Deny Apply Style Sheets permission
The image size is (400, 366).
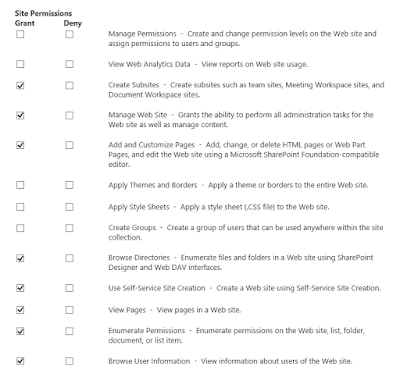coord(69,207)
